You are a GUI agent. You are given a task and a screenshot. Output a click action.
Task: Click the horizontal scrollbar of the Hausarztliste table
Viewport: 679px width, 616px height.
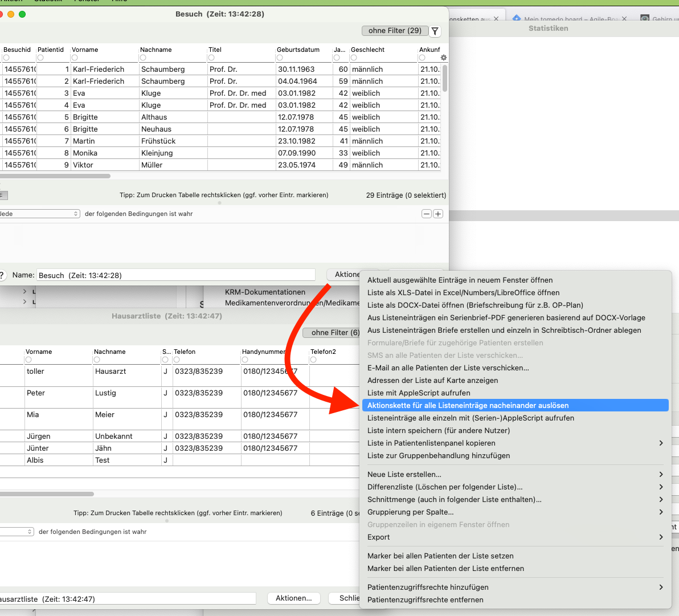click(x=47, y=494)
